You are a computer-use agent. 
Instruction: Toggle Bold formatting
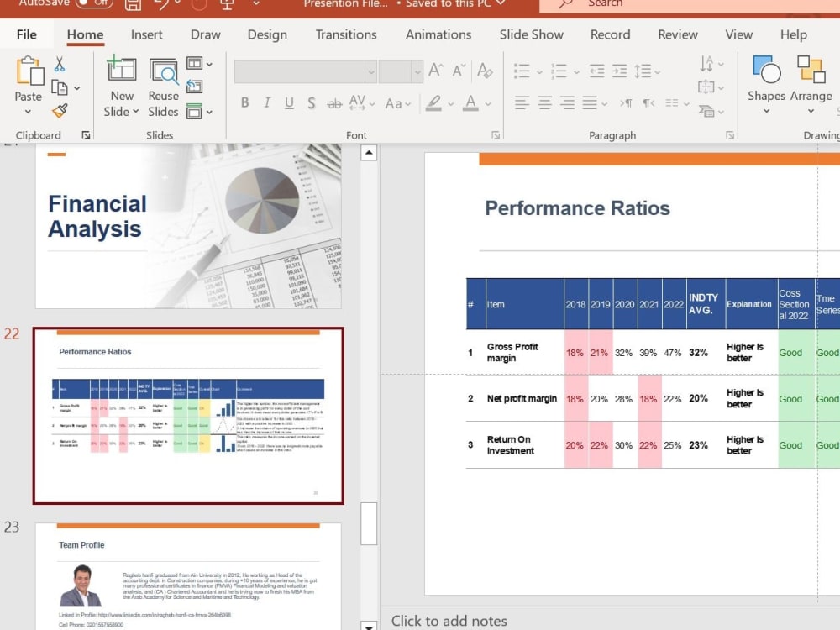(244, 102)
